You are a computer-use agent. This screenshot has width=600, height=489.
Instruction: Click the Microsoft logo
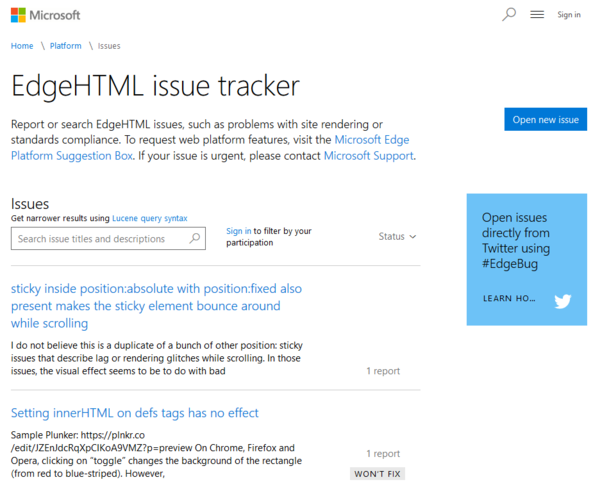[46, 15]
